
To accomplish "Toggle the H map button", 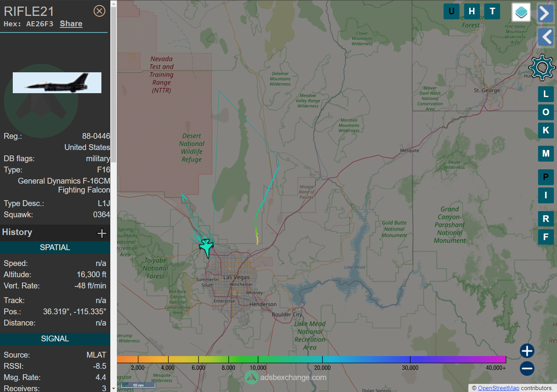I will [471, 11].
